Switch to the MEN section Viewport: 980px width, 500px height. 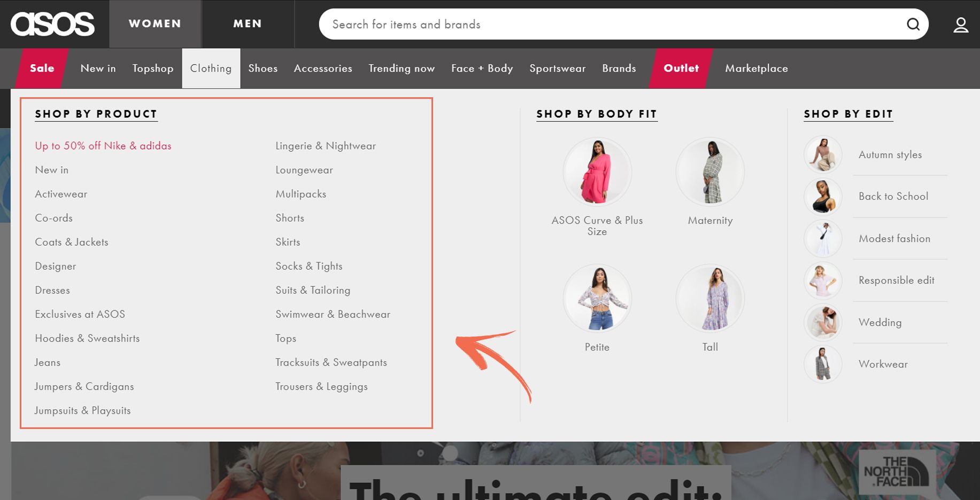coord(248,24)
